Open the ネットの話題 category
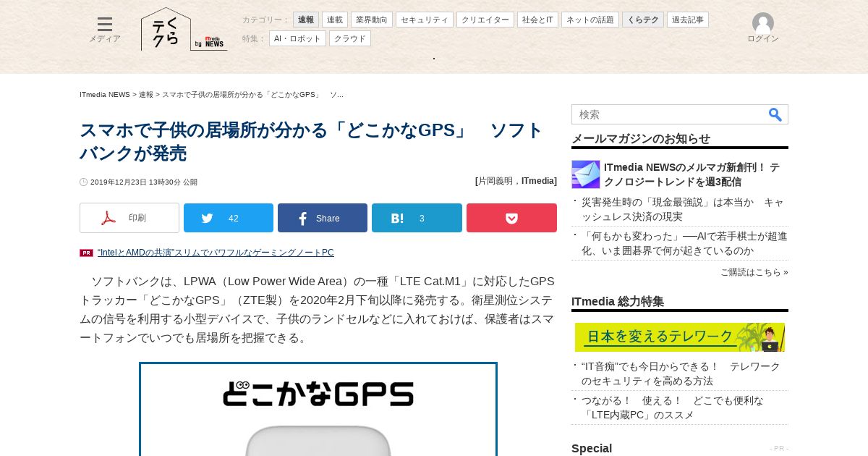This screenshot has width=868, height=456. point(590,20)
